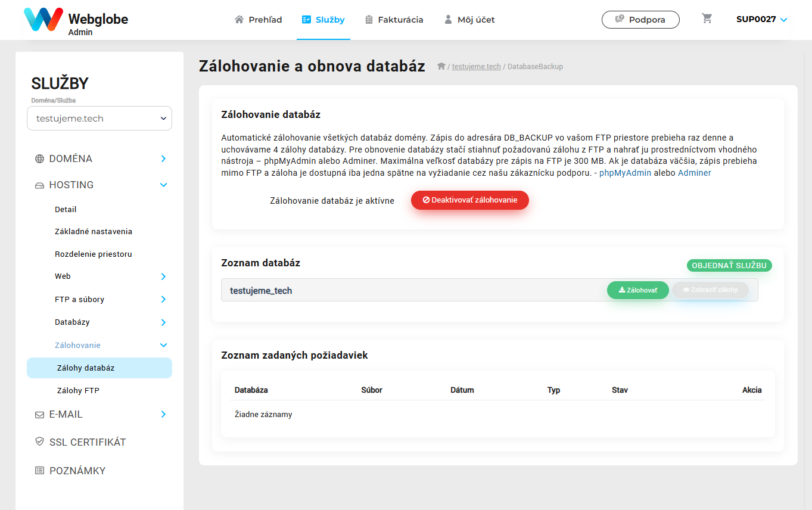Screen dimensions: 812x510
Task: Click the Webglobe Admin logo
Action: 76,21
